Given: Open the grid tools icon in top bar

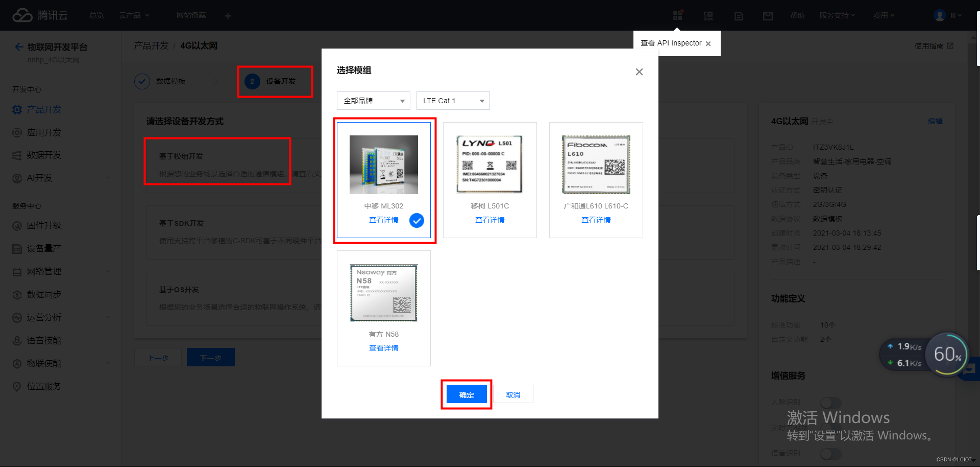Looking at the screenshot, I should [x=678, y=15].
